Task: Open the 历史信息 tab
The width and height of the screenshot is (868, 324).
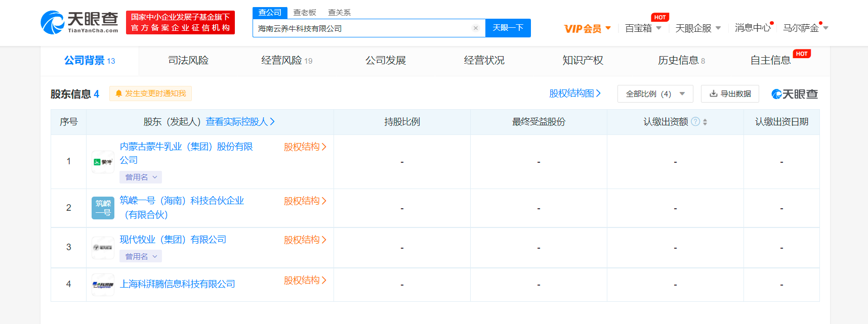Action: tap(682, 61)
